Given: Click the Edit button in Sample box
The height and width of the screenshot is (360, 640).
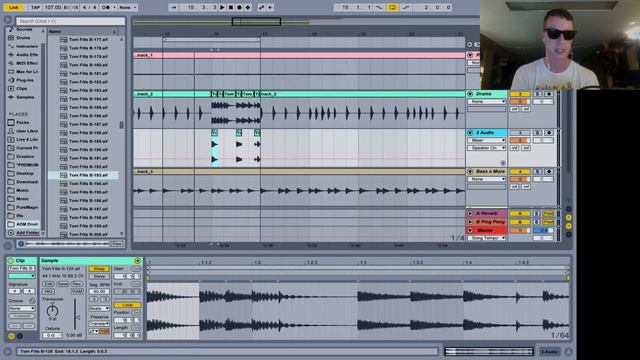Looking at the screenshot, I should pos(48,284).
